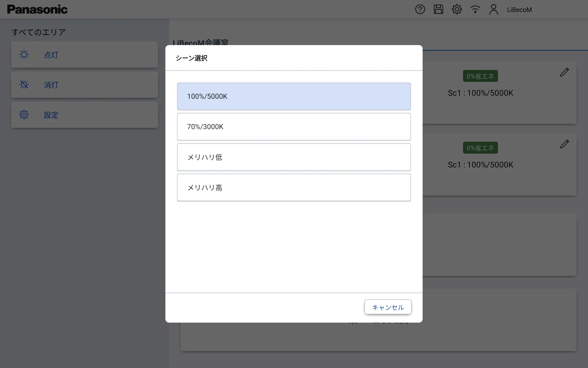
Task: Choose the メリハリ高 scene
Action: (294, 187)
